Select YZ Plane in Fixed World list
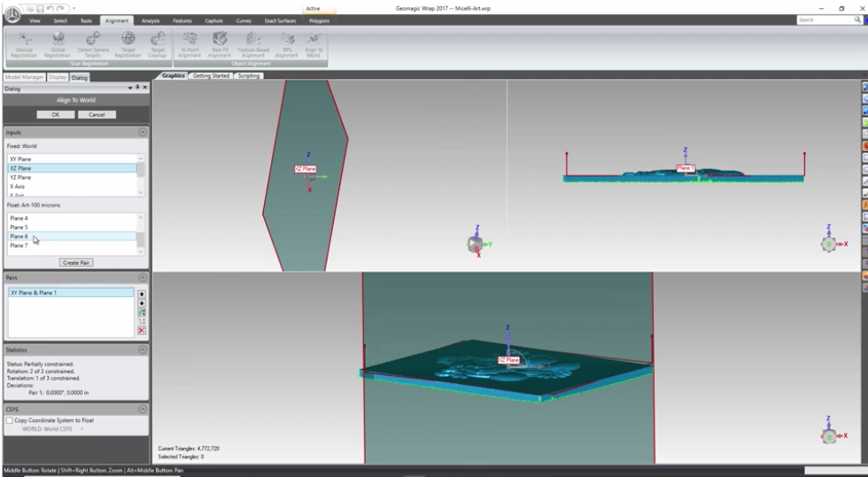The height and width of the screenshot is (477, 868). click(72, 177)
